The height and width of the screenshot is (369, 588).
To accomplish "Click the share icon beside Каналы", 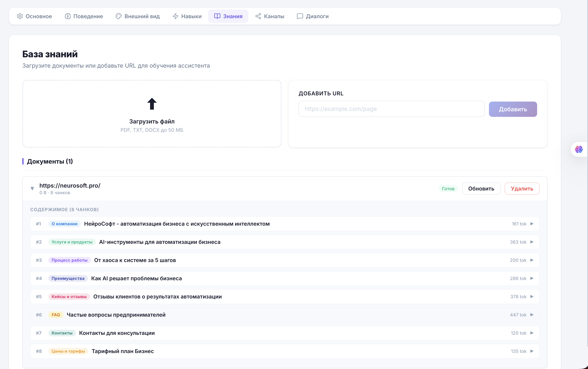I will [258, 16].
